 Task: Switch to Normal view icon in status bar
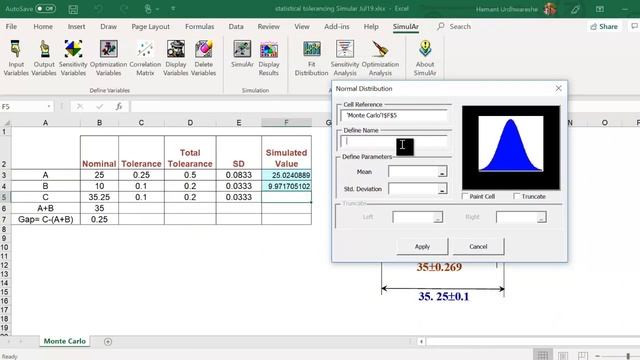(x=542, y=355)
